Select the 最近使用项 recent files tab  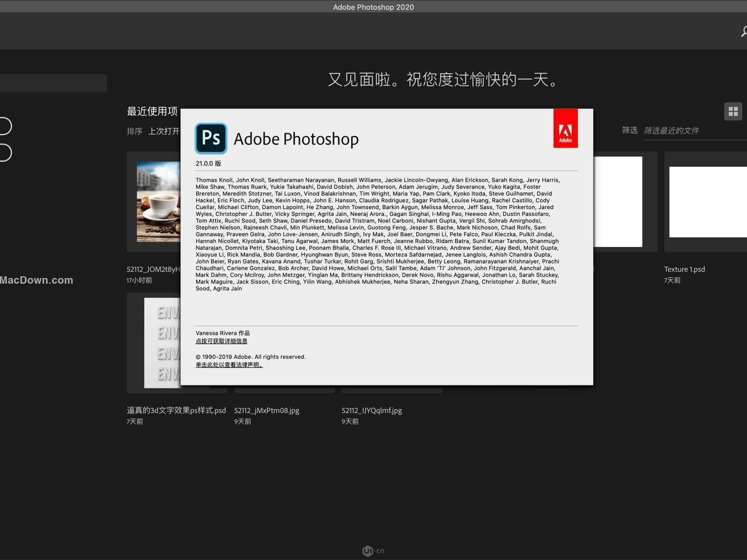pyautogui.click(x=152, y=111)
